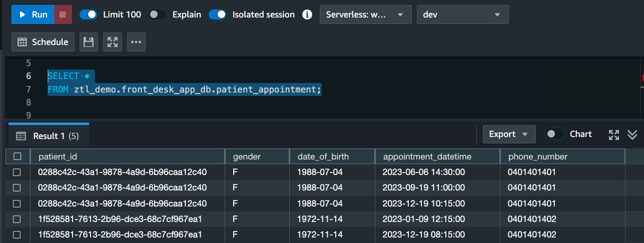This screenshot has height=243, width=644.
Task: Open the three-dots more options menu
Action: coord(136,42)
